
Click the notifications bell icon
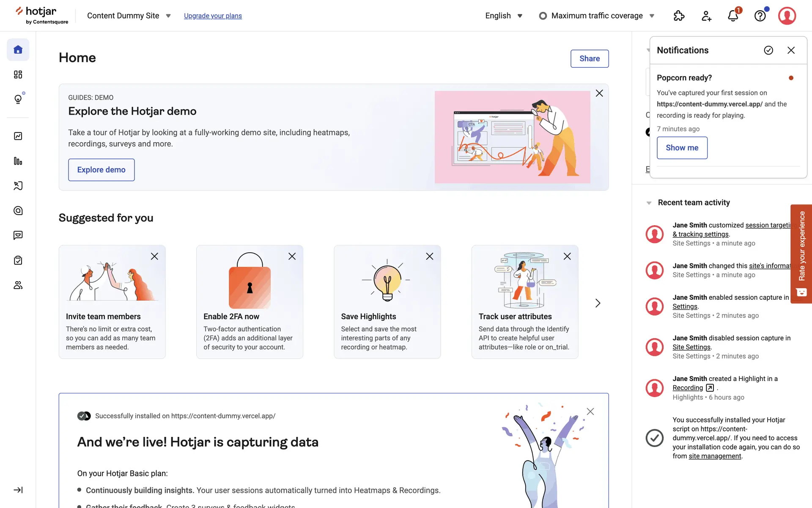click(733, 16)
